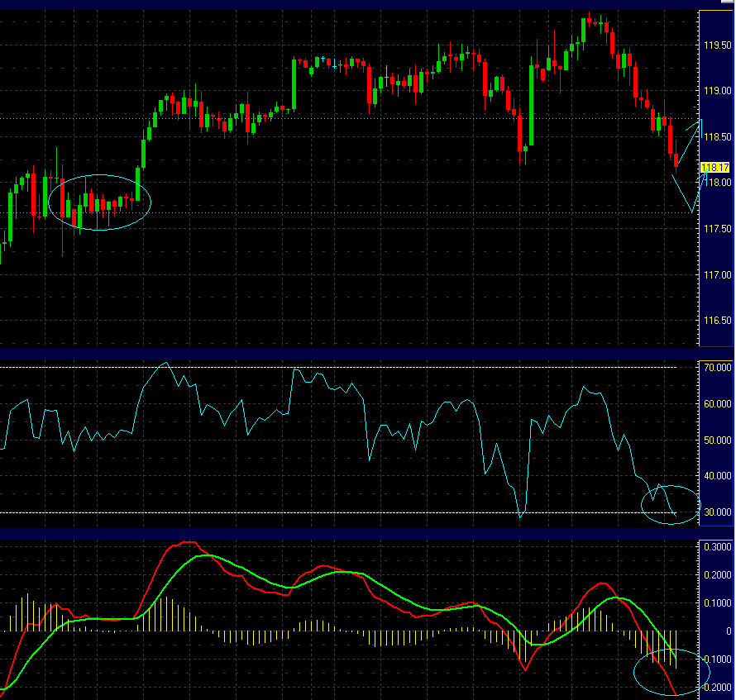Image resolution: width=736 pixels, height=700 pixels.
Task: Click the 40.000 RSI scale label
Action: coord(718,476)
